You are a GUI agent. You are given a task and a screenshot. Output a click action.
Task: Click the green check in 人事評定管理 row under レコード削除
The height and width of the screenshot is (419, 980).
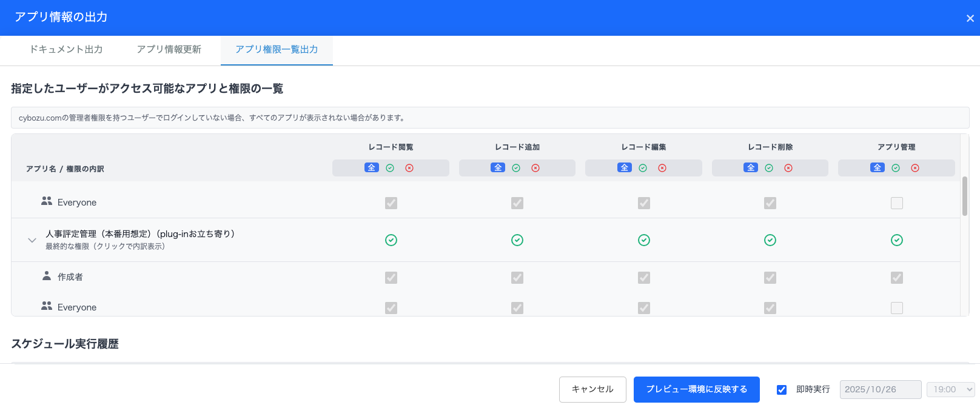[x=770, y=240]
